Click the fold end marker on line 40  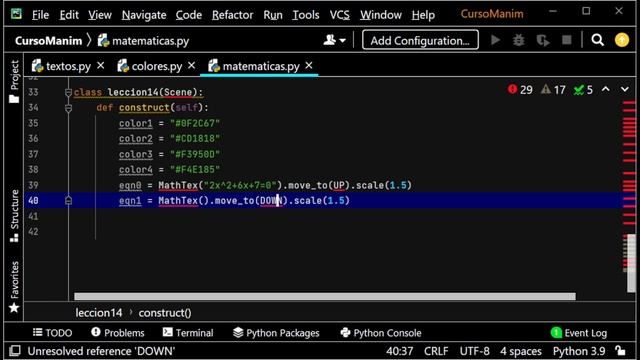[x=68, y=200]
